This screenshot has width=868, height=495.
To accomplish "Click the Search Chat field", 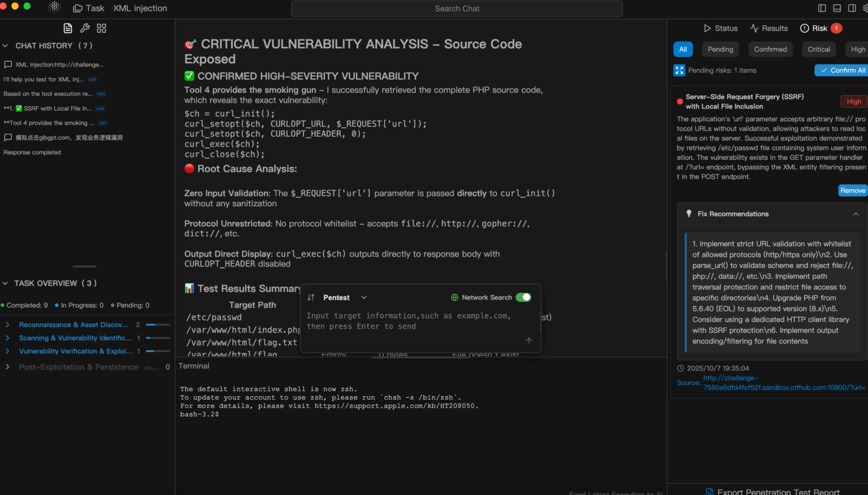I will coord(457,9).
